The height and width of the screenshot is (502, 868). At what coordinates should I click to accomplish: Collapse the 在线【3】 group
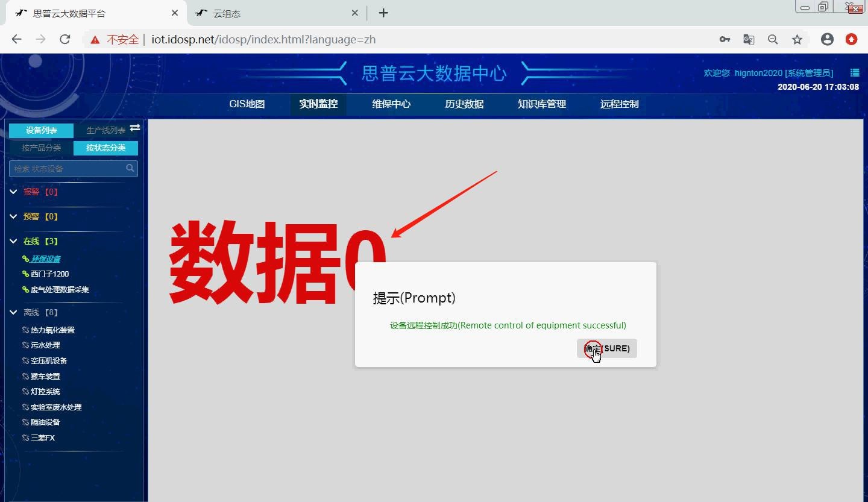tap(13, 240)
